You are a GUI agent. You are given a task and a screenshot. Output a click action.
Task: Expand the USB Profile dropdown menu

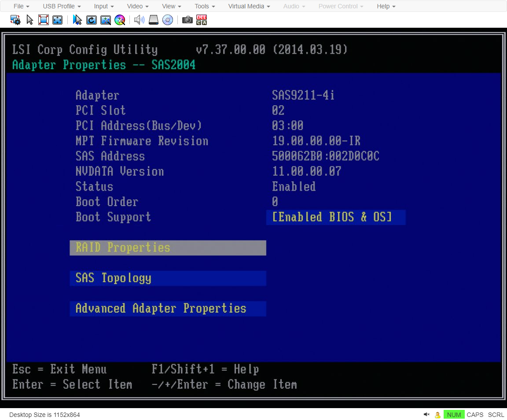(62, 6)
